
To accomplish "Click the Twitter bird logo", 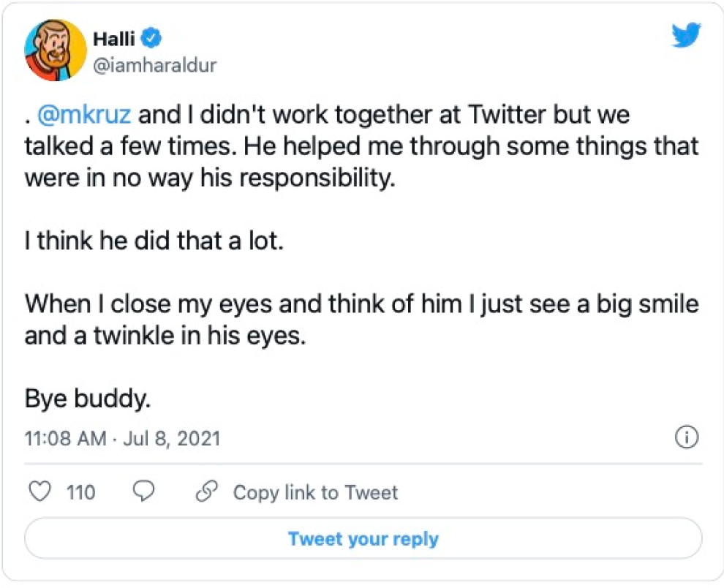I will tap(686, 36).
